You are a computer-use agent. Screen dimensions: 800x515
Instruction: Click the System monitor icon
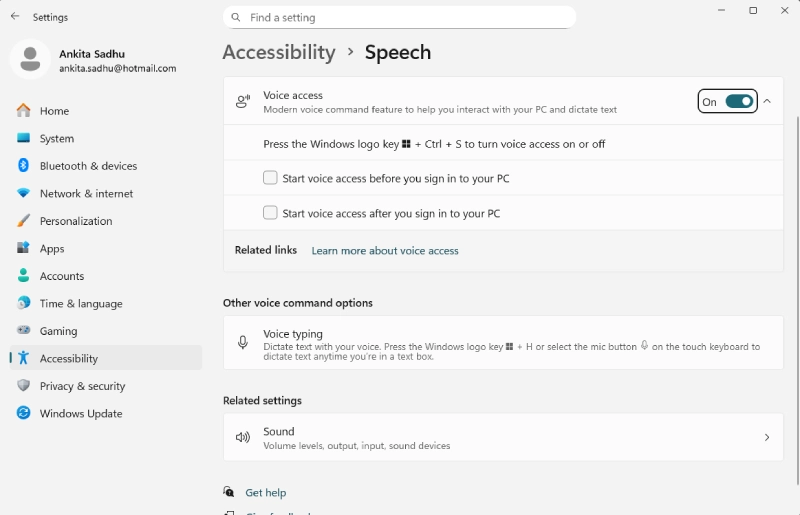click(x=23, y=138)
